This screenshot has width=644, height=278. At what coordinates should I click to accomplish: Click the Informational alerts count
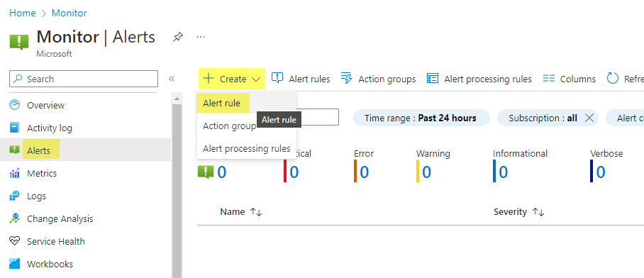(x=503, y=172)
